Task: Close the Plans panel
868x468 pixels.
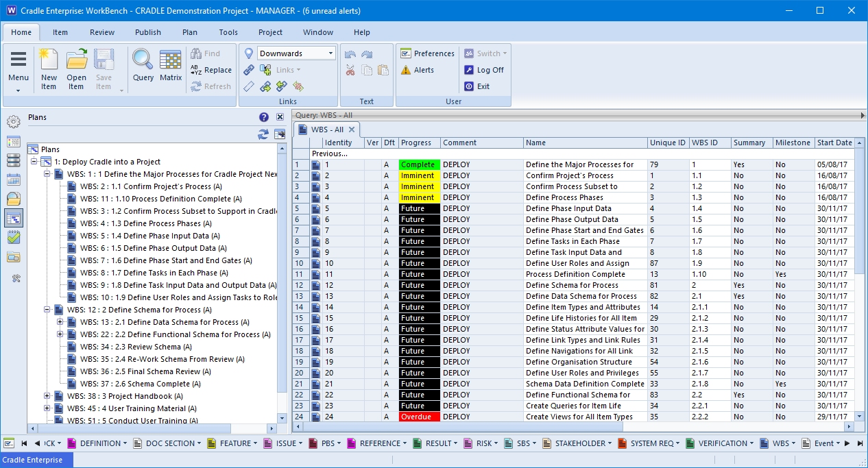Action: pyautogui.click(x=280, y=117)
